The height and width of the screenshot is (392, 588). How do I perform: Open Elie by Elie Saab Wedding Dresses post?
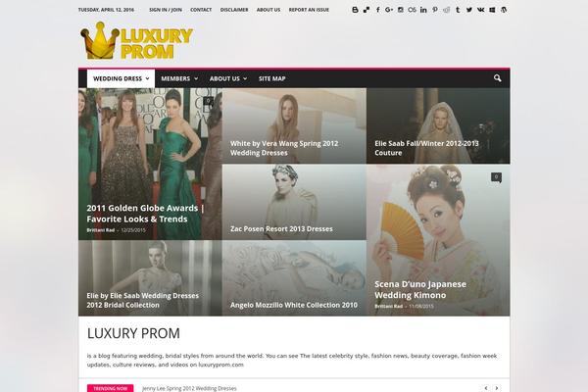(142, 300)
